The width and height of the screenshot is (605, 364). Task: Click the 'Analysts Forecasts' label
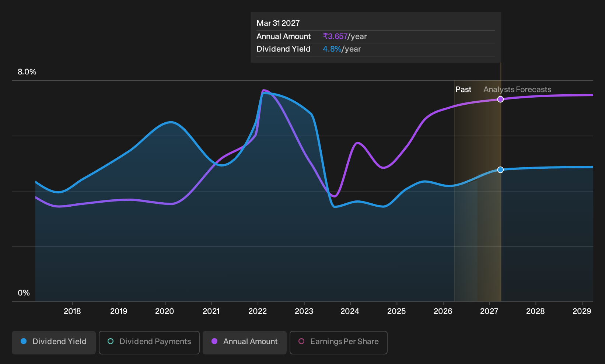click(517, 90)
